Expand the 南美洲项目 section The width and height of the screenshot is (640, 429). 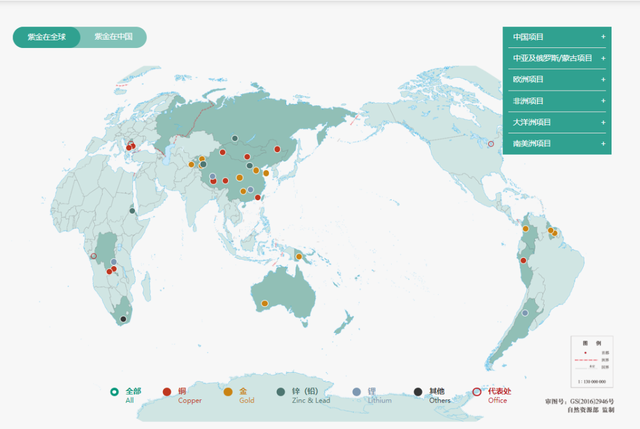click(557, 144)
